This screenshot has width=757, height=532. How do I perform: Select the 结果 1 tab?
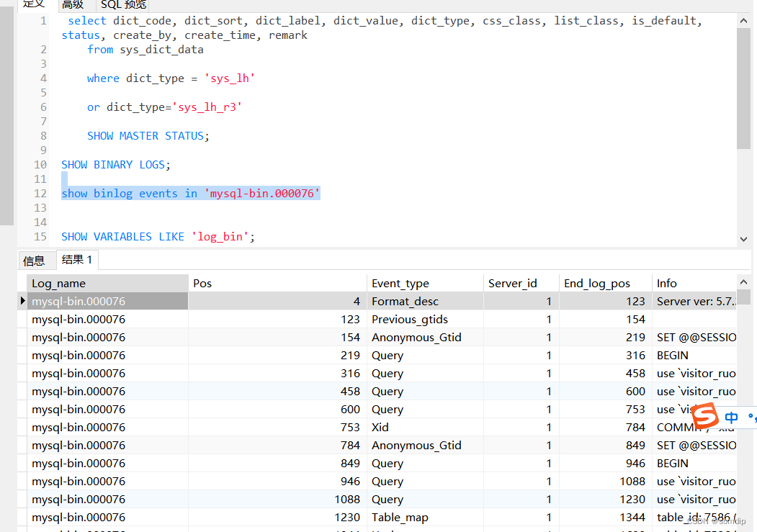(x=76, y=260)
